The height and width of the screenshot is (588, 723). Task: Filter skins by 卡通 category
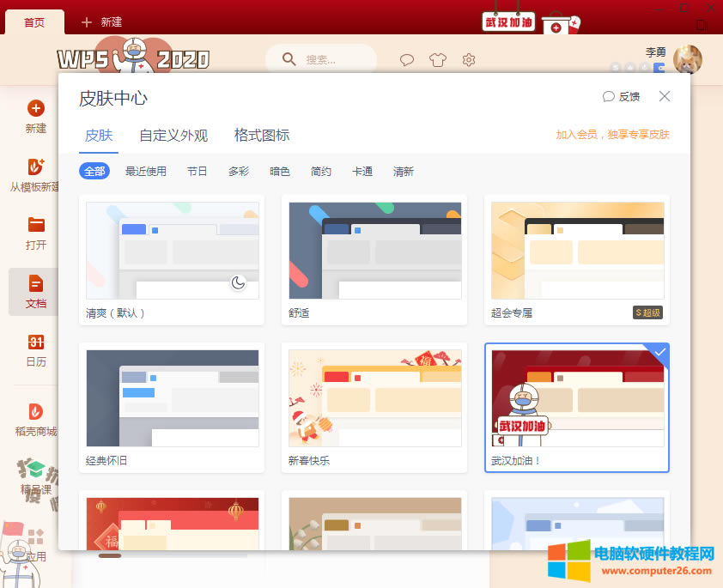[362, 171]
